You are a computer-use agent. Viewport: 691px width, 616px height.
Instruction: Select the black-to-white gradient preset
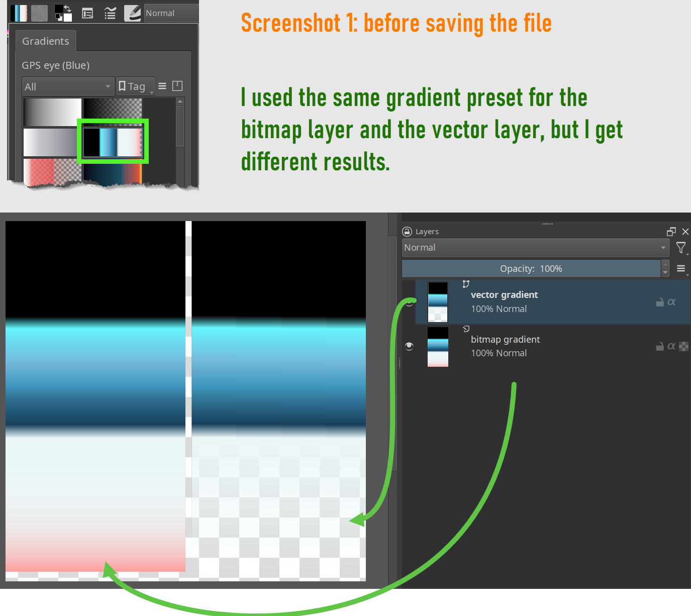click(52, 112)
